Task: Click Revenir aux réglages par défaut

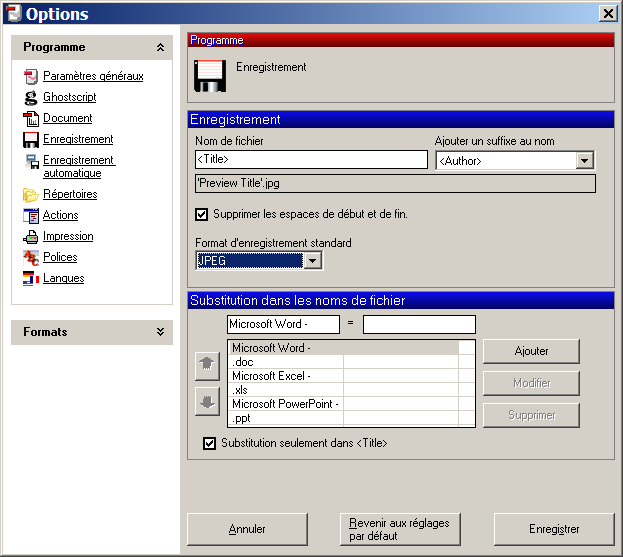Action: coord(400,529)
